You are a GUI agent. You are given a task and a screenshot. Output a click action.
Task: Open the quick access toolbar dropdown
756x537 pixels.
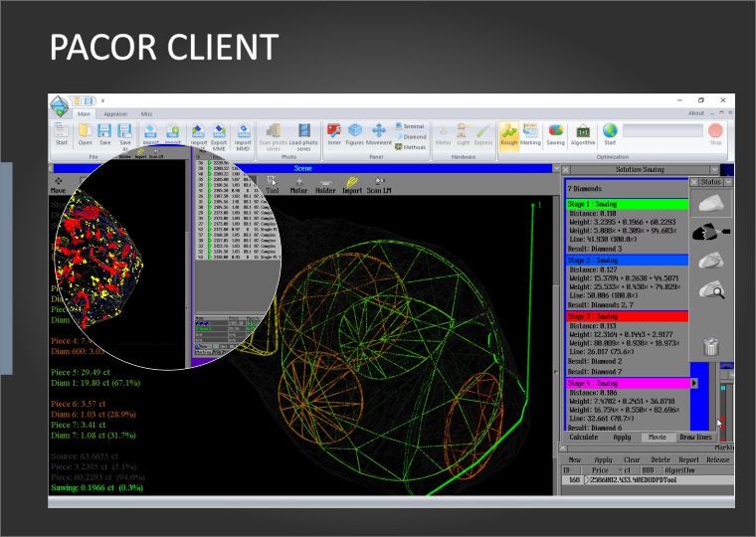[x=102, y=100]
